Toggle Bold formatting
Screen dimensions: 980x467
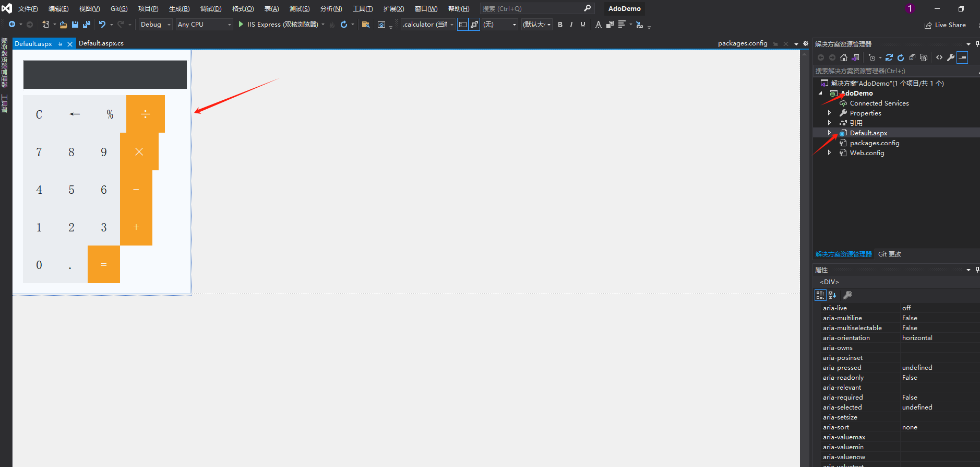560,25
